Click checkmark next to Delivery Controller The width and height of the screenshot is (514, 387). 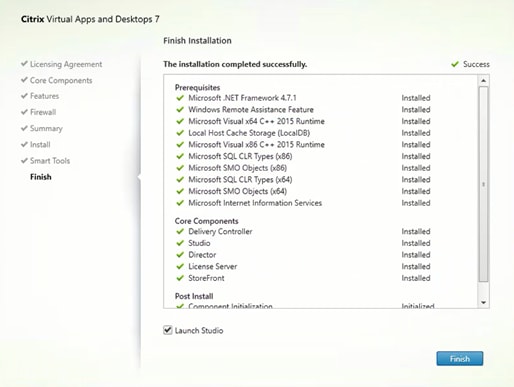coord(180,231)
